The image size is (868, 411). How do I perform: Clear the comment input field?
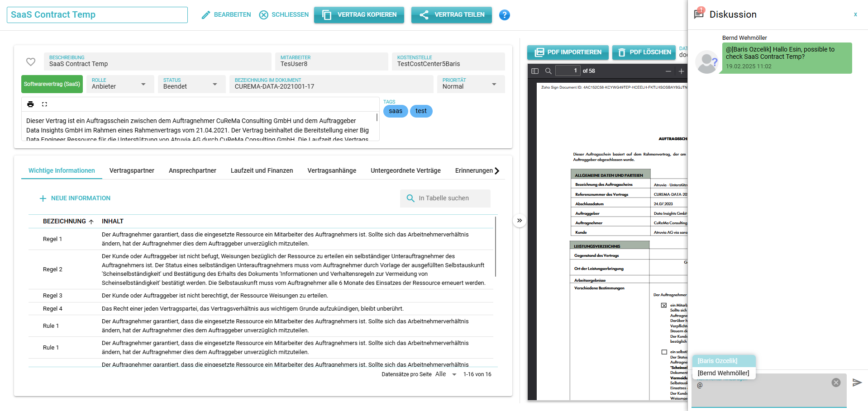tap(836, 383)
